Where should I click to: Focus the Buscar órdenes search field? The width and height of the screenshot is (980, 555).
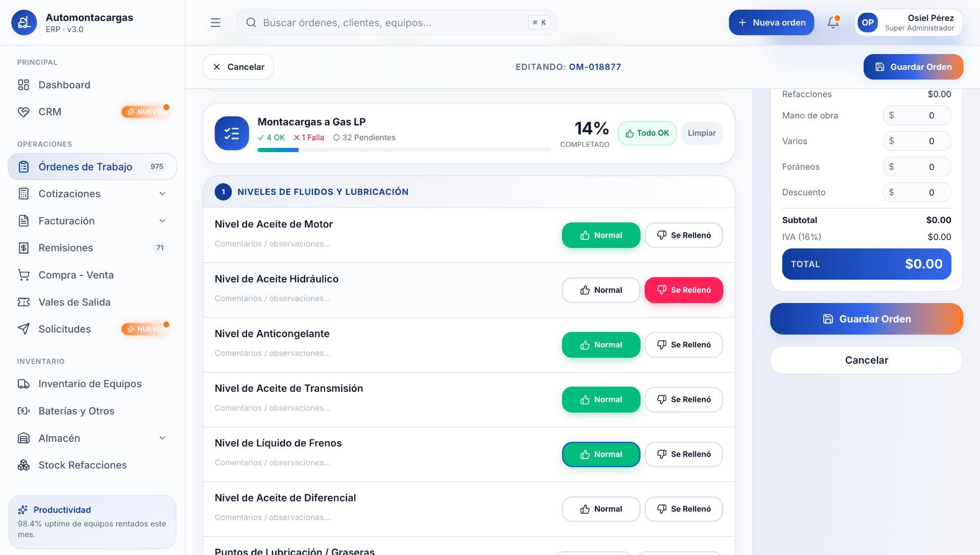396,22
